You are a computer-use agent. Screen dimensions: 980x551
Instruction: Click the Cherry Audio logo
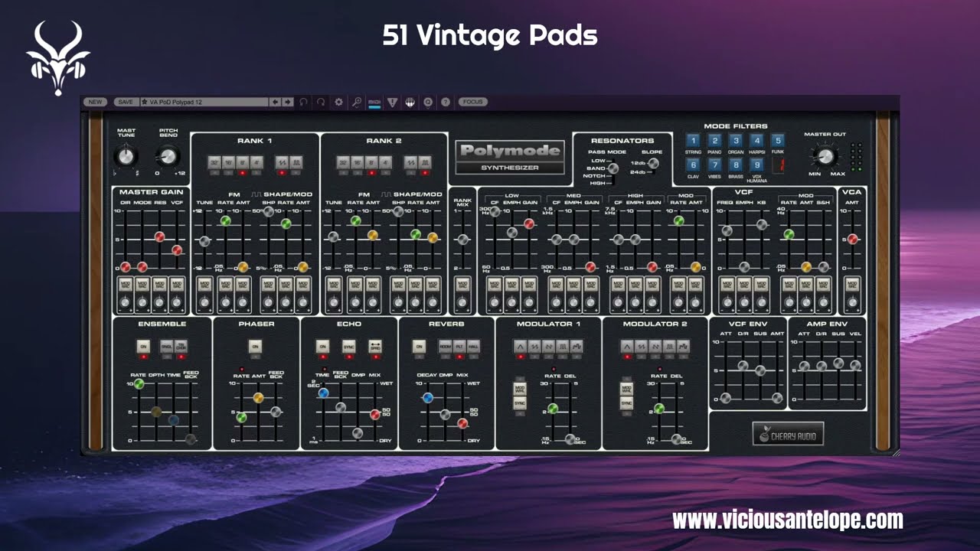coord(788,434)
